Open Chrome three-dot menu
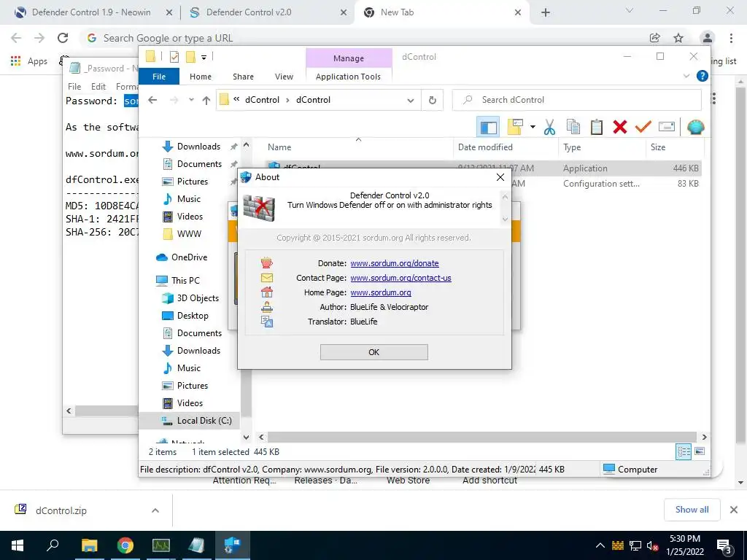747x560 pixels. point(731,38)
